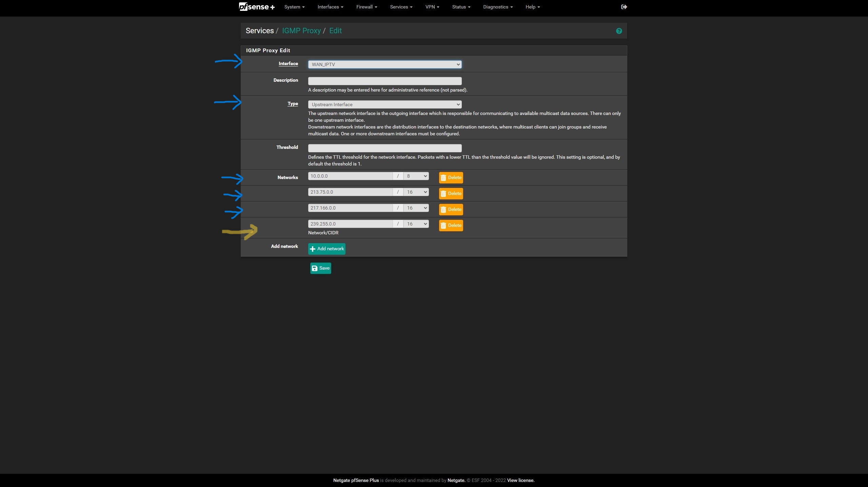
Task: Focus the Description text field
Action: (x=384, y=81)
